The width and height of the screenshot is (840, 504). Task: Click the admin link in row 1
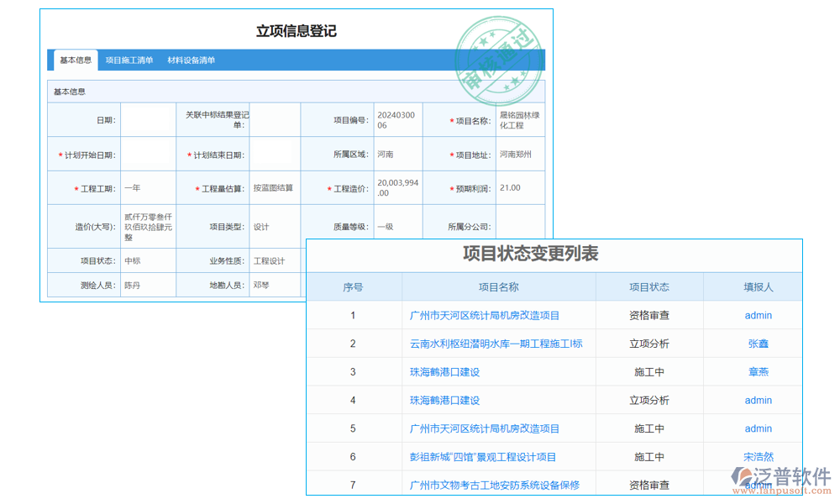758,315
